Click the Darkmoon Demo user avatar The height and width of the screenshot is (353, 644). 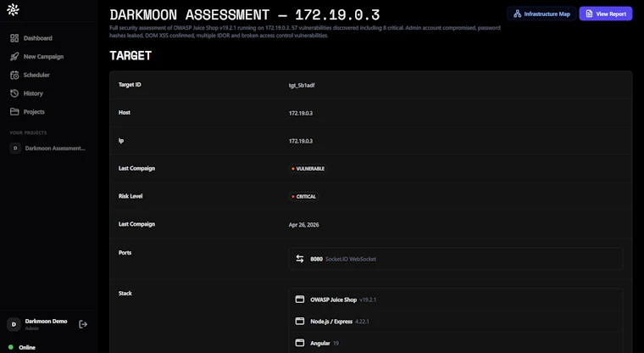pos(14,324)
